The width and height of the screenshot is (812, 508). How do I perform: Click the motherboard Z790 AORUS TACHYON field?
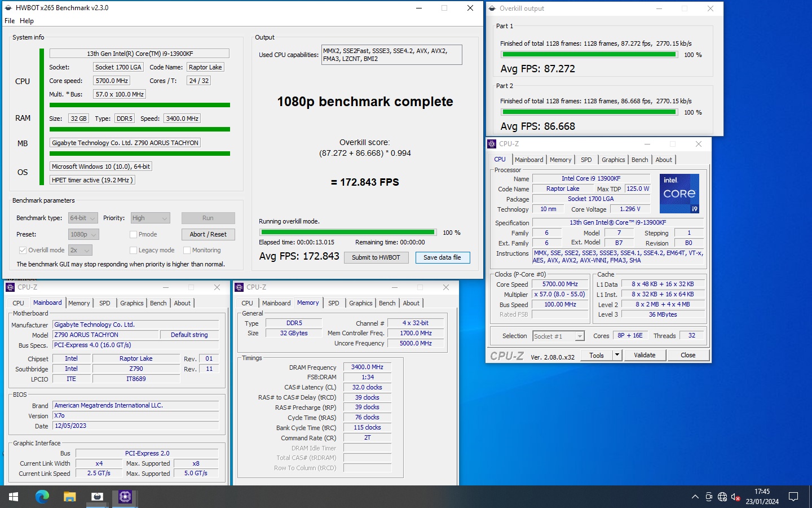pyautogui.click(x=125, y=143)
